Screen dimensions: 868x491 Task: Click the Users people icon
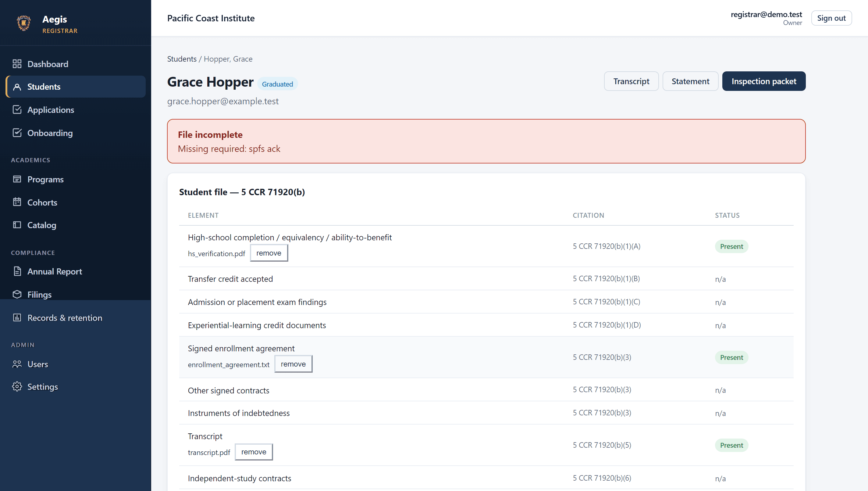pos(17,364)
